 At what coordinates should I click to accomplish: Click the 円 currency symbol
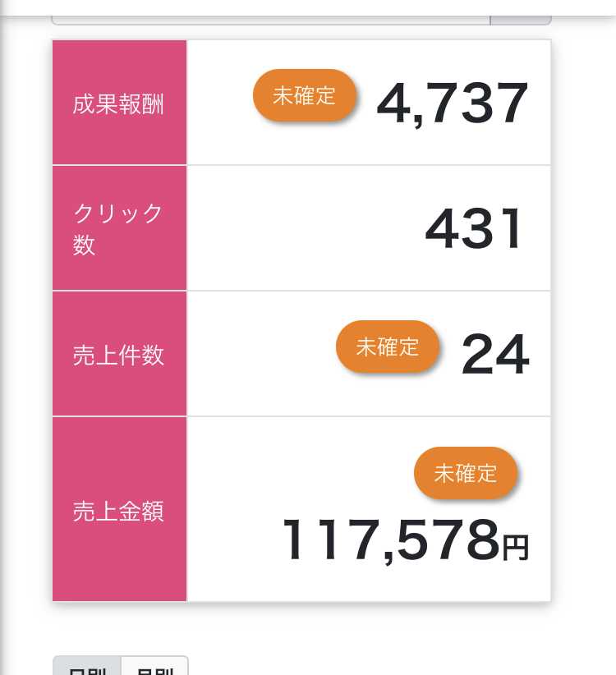point(516,548)
